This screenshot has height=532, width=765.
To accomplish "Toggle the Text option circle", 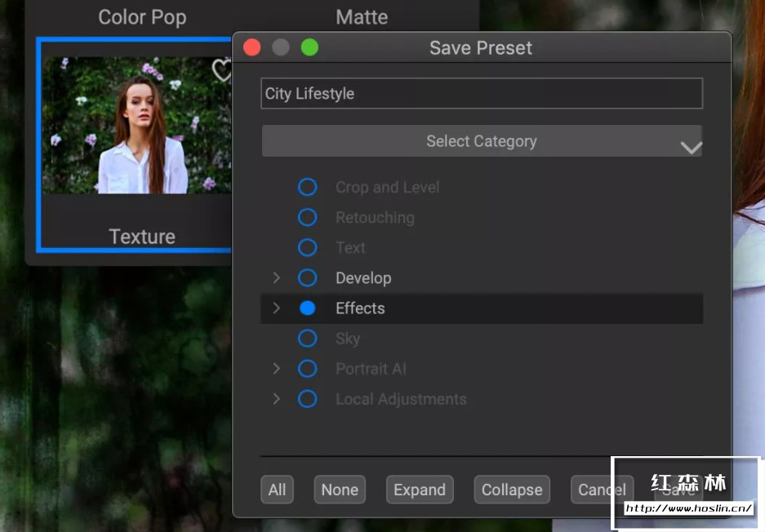I will coord(307,247).
